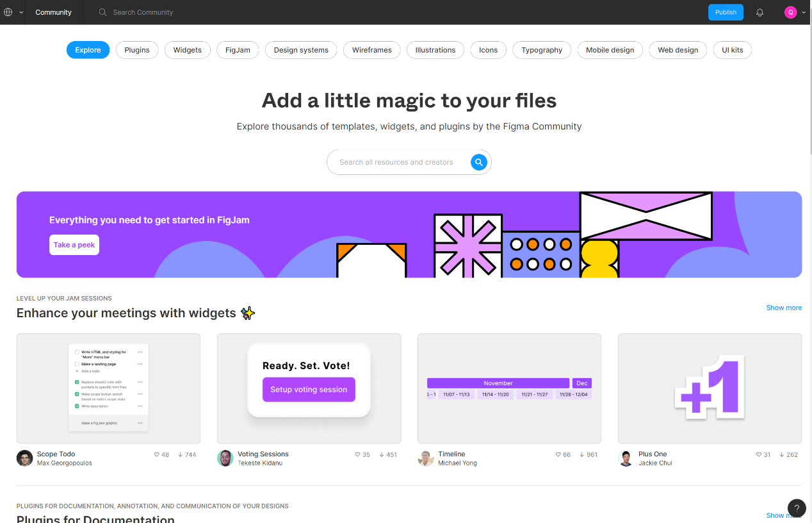Click the 'LEVEL UP YOUR JAM SESSIONS' label
This screenshot has height=523, width=812.
64,299
